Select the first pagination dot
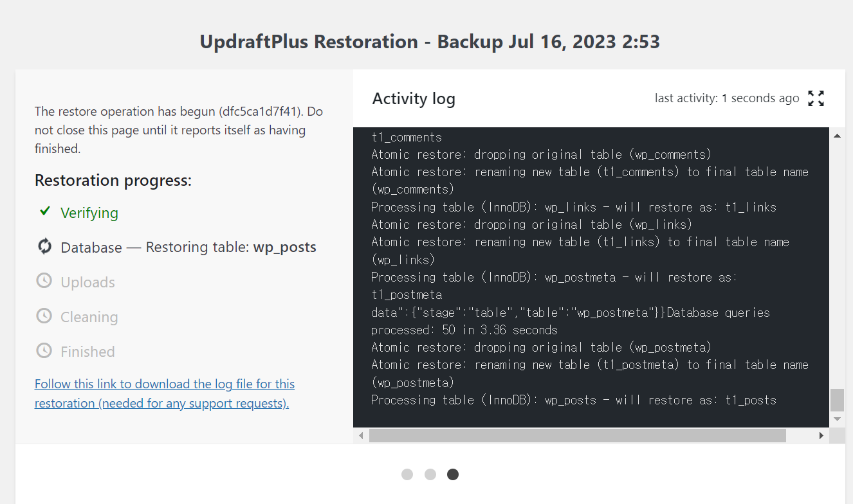Image resolution: width=853 pixels, height=504 pixels. point(407,474)
